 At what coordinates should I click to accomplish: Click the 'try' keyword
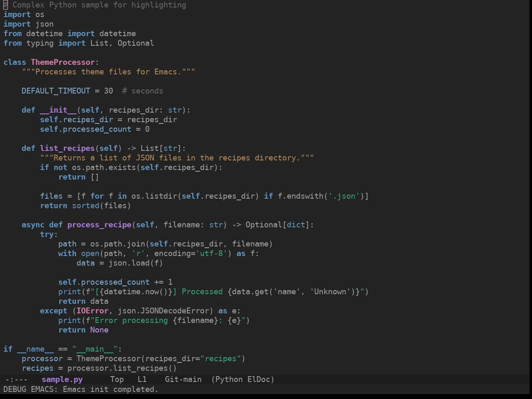coord(47,234)
